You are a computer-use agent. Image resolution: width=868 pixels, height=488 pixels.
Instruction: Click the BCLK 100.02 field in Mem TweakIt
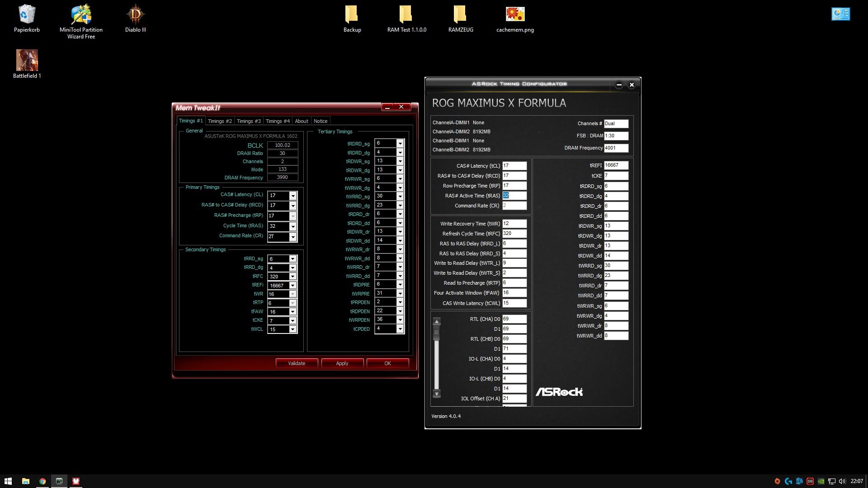[282, 145]
